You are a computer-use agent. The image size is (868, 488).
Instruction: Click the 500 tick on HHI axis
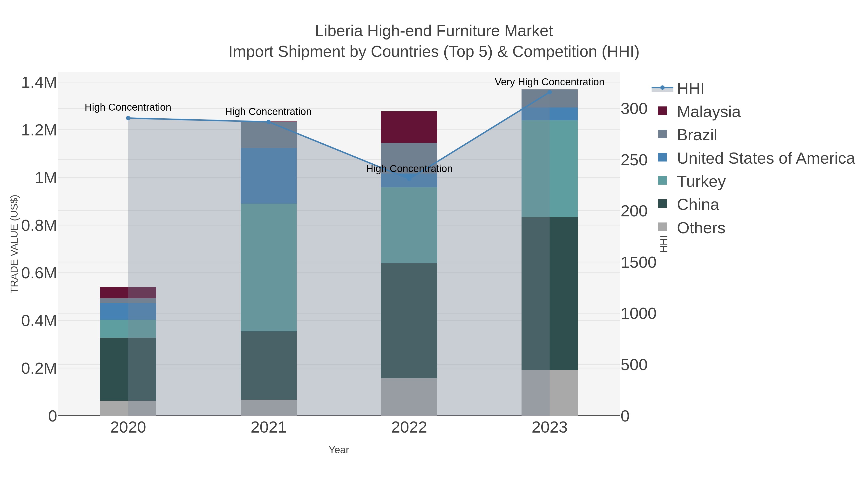pyautogui.click(x=634, y=365)
